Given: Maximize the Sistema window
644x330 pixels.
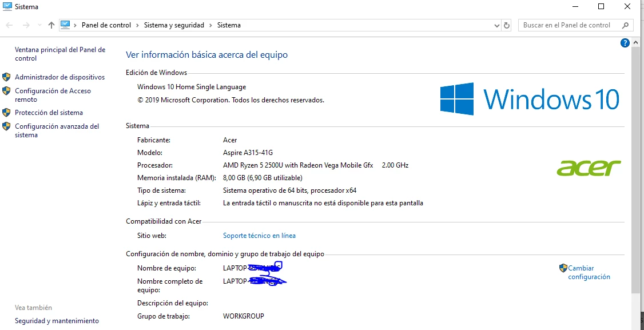Looking at the screenshot, I should [x=601, y=6].
